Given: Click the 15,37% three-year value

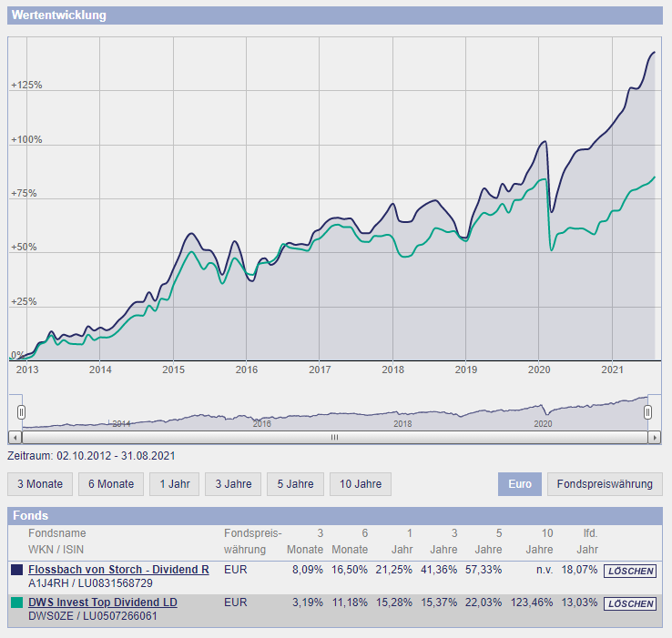Looking at the screenshot, I should point(439,603).
